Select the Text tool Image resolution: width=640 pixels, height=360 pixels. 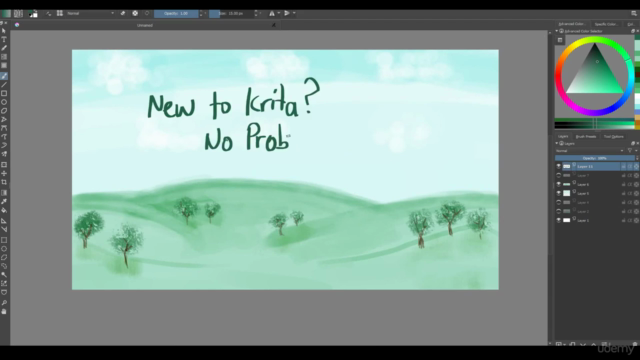(4, 40)
